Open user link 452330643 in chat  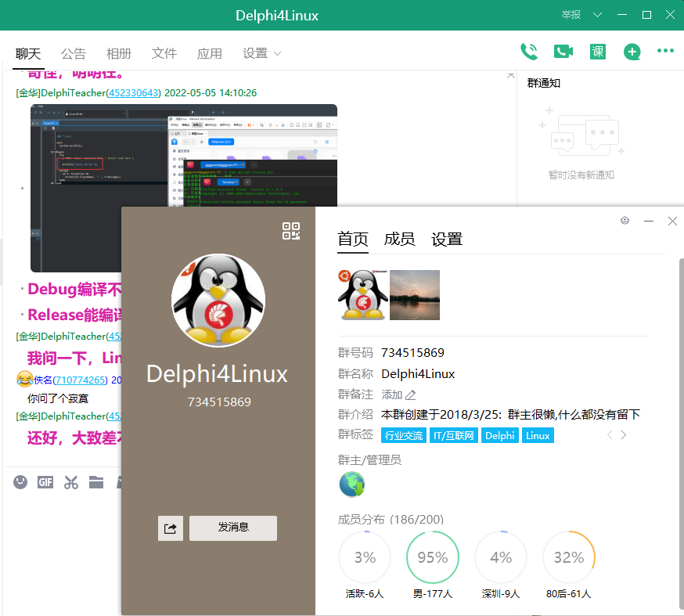point(134,93)
